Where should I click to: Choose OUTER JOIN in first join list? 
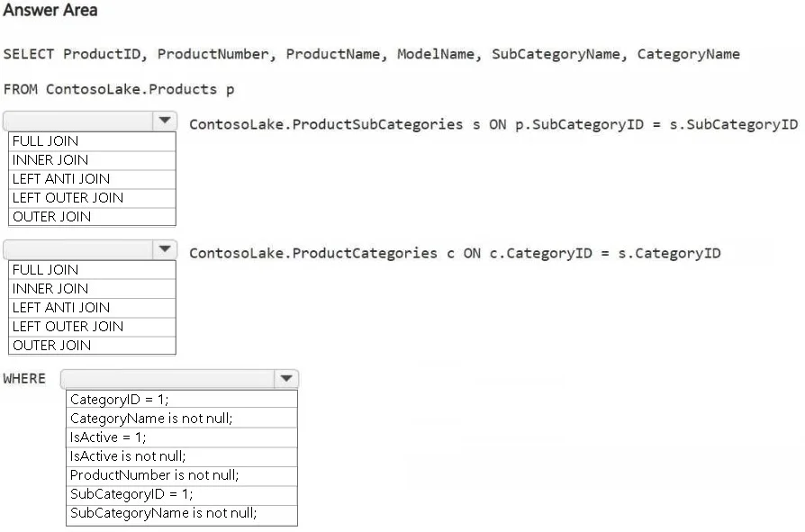(x=93, y=217)
